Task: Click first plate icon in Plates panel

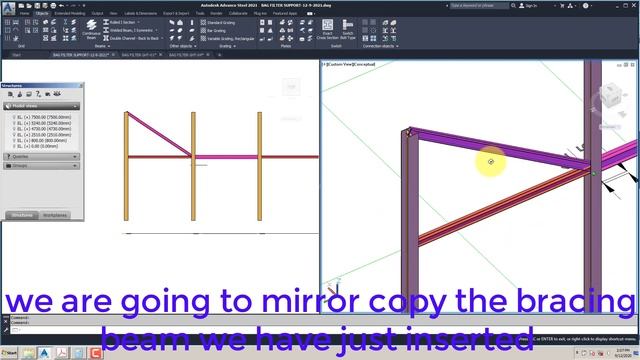Action: pos(262,22)
